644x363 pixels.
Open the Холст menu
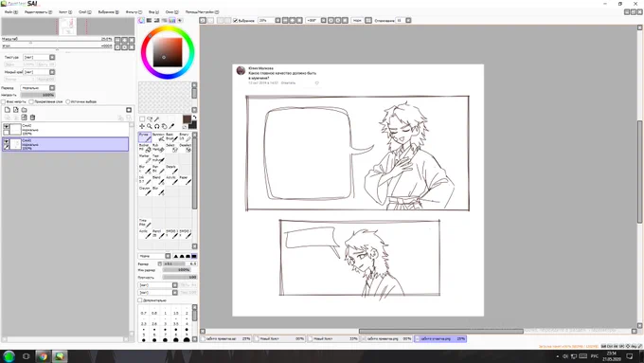[x=65, y=12]
